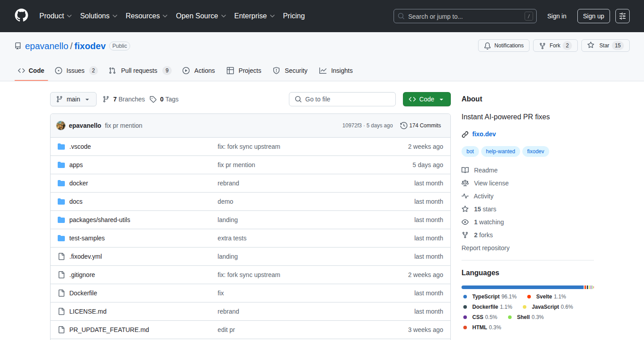This screenshot has height=340, width=644.
Task: Switch to the Pull requests tab
Action: [x=140, y=71]
